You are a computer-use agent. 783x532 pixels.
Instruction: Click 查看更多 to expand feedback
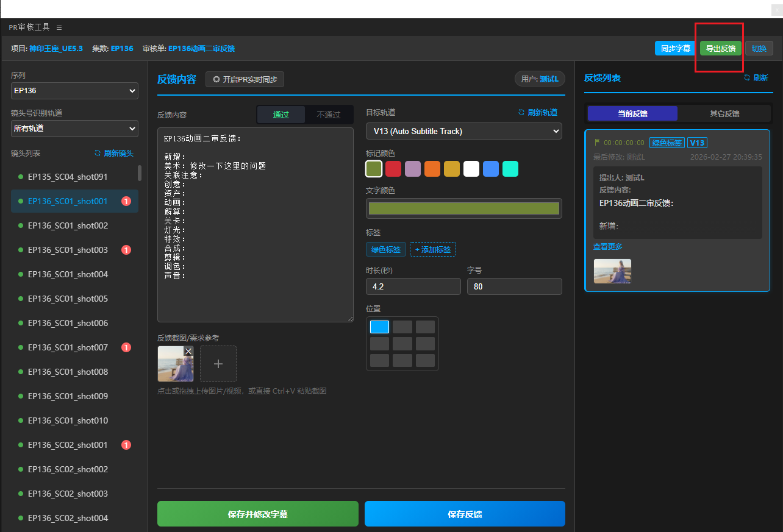[607, 247]
